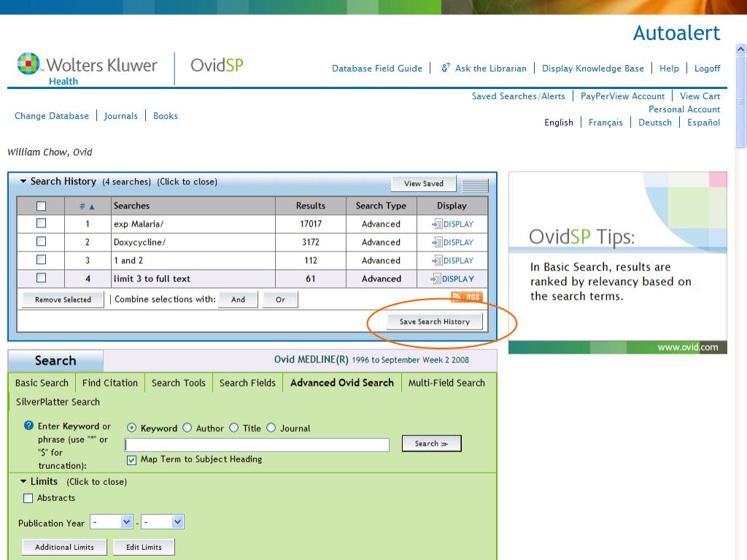This screenshot has height=560, width=747.
Task: Select the Title radio button
Action: coord(234,427)
